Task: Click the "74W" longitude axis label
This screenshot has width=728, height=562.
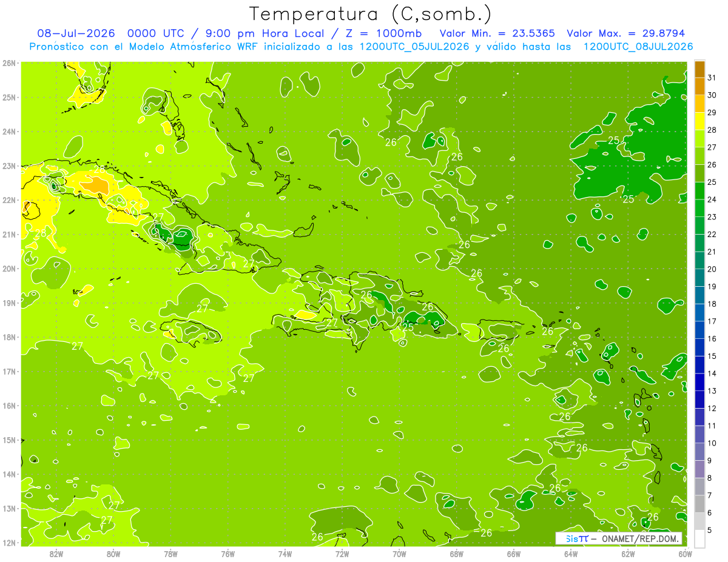Action: 285,554
